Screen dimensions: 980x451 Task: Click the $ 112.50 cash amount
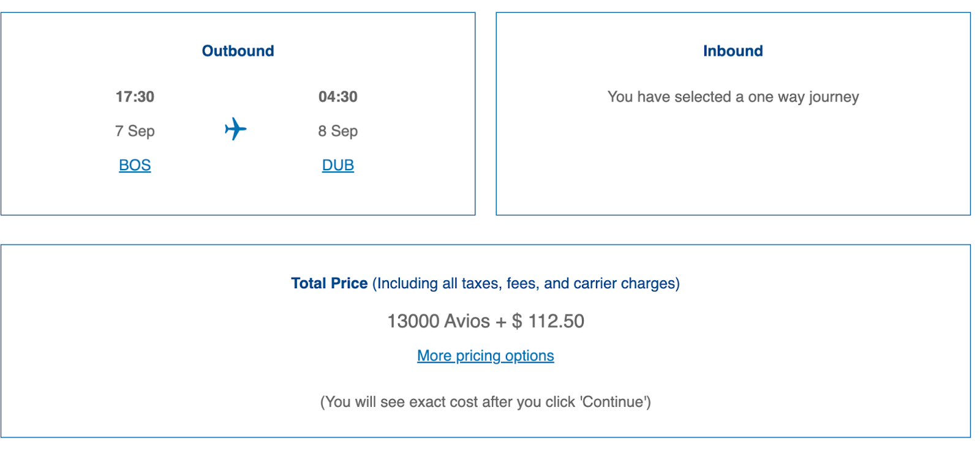(549, 321)
